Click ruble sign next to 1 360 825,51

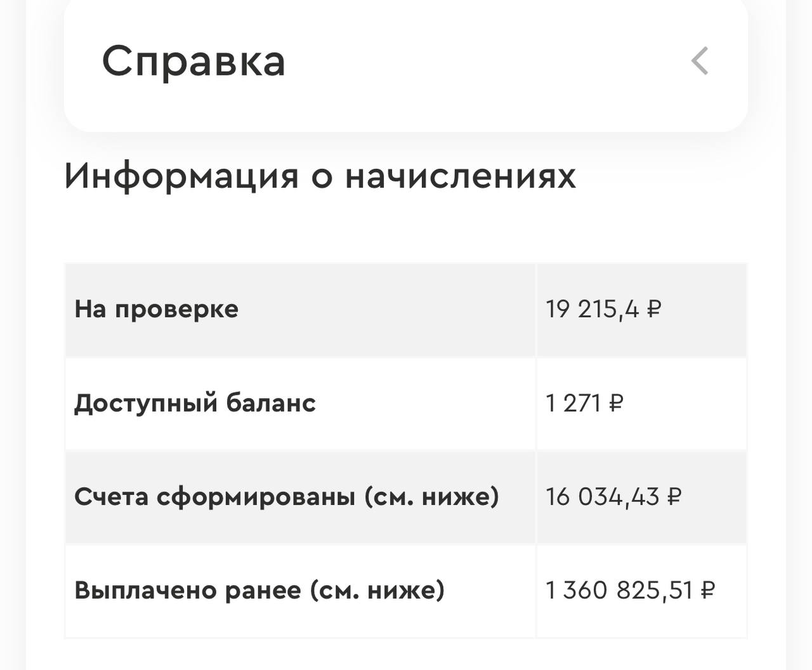tap(707, 590)
